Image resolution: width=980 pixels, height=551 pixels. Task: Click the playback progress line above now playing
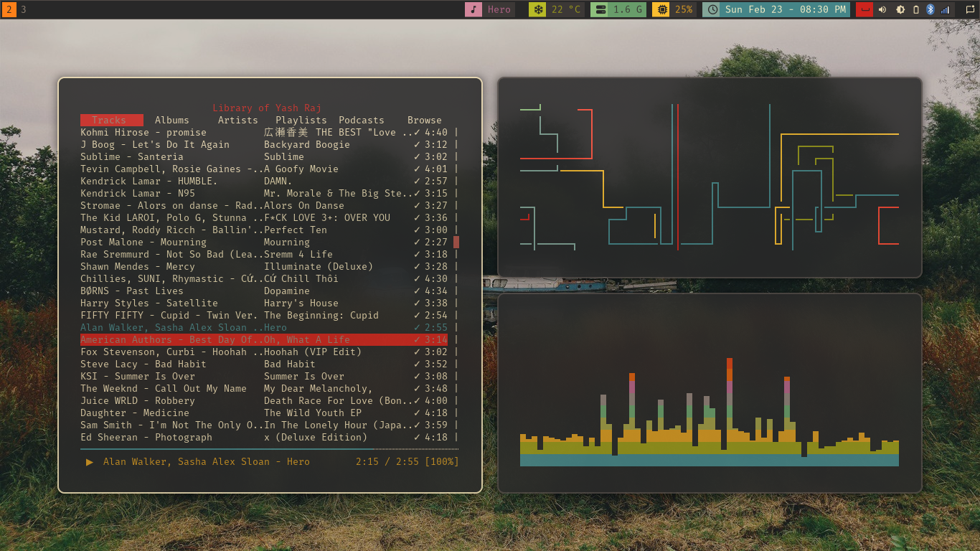270,449
